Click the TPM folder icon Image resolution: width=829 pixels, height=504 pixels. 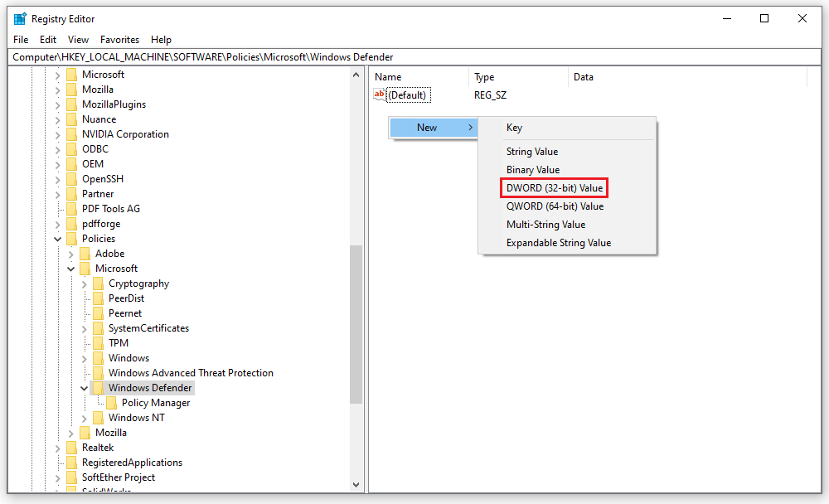tap(99, 343)
